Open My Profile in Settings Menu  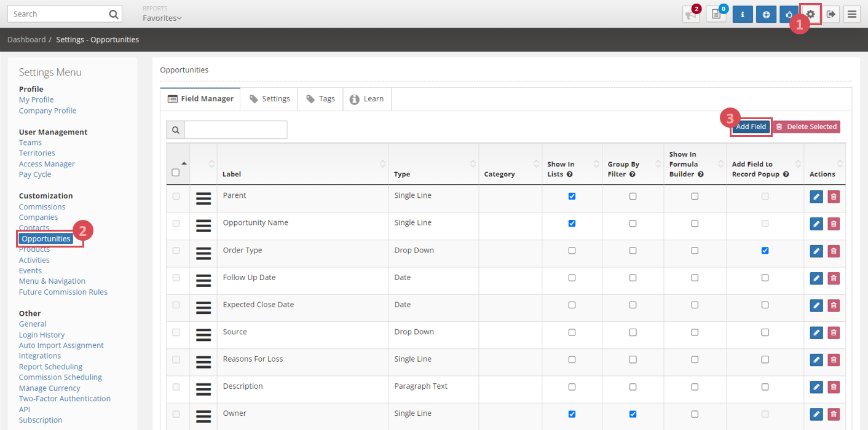pyautogui.click(x=36, y=100)
